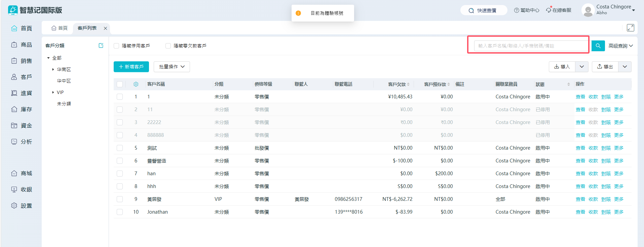Switch to the 首頁 tab
Image resolution: width=644 pixels, height=247 pixels.
(60, 28)
